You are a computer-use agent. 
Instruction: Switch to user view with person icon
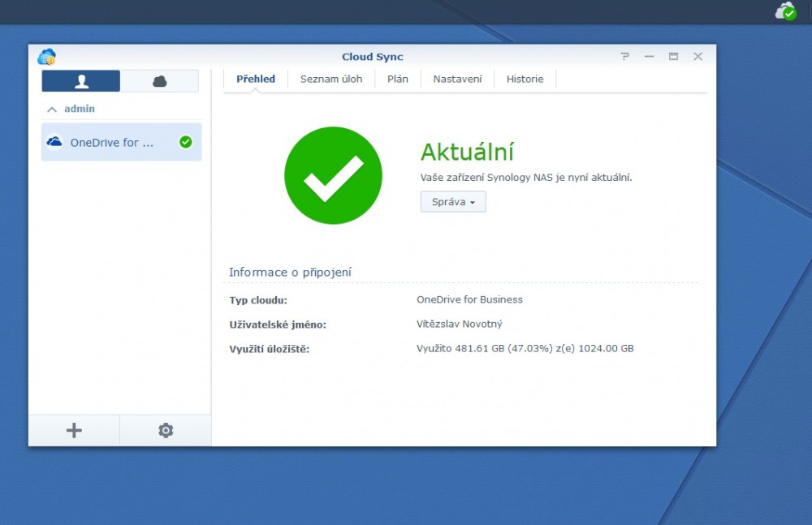[81, 81]
